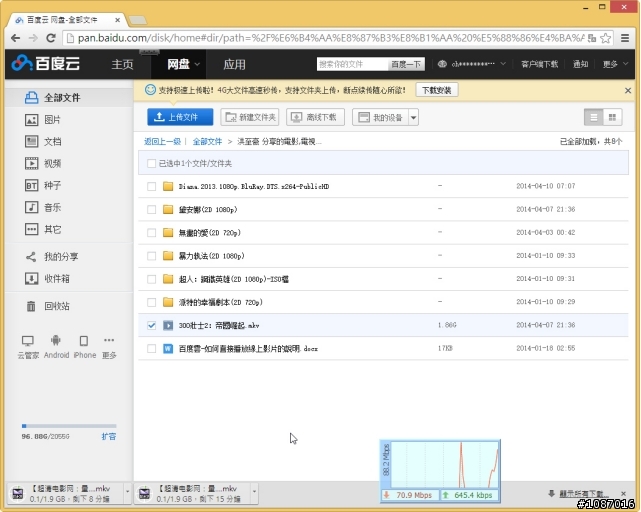Check the 黛安娜(2D 1080p) folder checkbox

151,210
